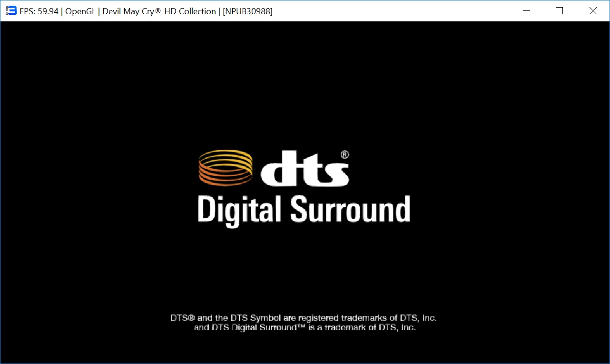This screenshot has height=364, width=610.
Task: Click the second line of the trademark notice
Action: coord(305,328)
